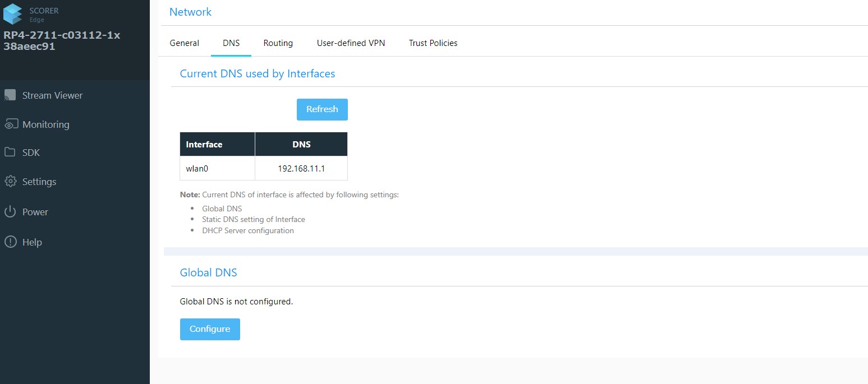Click the Settings gear icon
The height and width of the screenshot is (384, 868).
pyautogui.click(x=10, y=182)
